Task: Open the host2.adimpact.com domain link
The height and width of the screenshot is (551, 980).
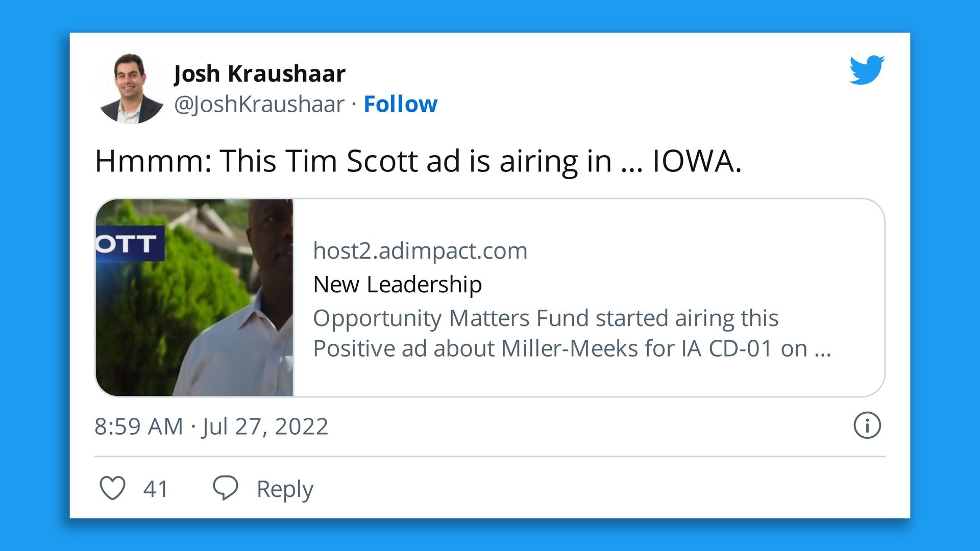Action: point(420,251)
